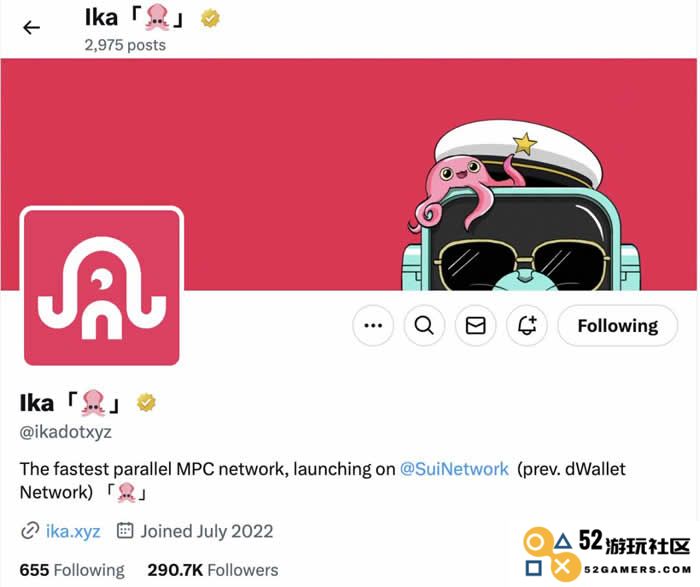Click the gold verified badge beside the profile name
The height and width of the screenshot is (587, 700).
pyautogui.click(x=146, y=402)
